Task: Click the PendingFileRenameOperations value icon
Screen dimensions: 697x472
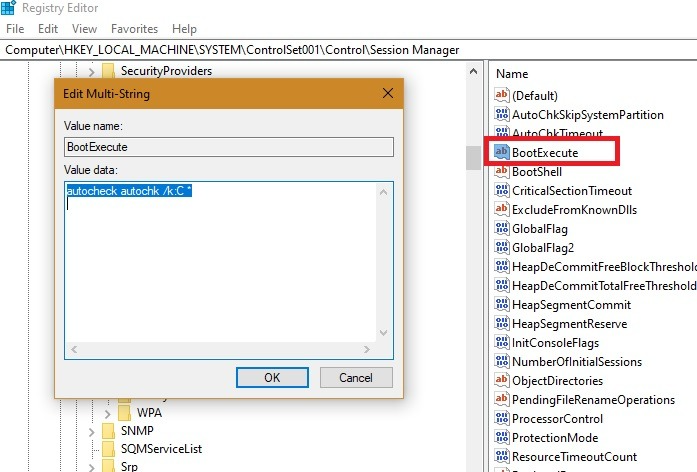Action: click(x=501, y=400)
